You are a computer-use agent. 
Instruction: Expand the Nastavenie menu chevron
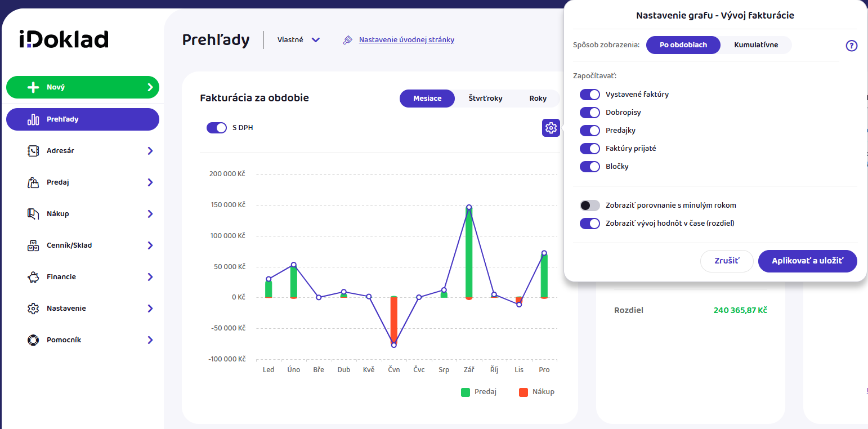[150, 309]
